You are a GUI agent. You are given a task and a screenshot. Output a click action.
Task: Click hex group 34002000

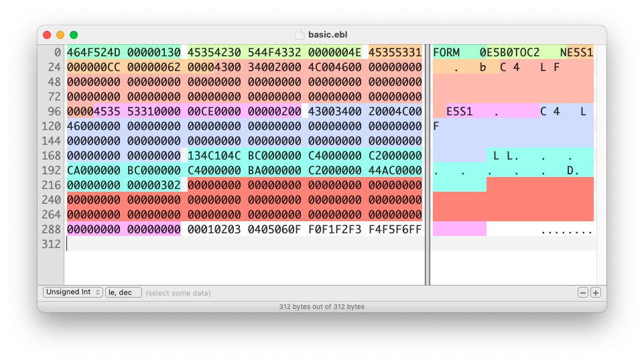pyautogui.click(x=274, y=67)
